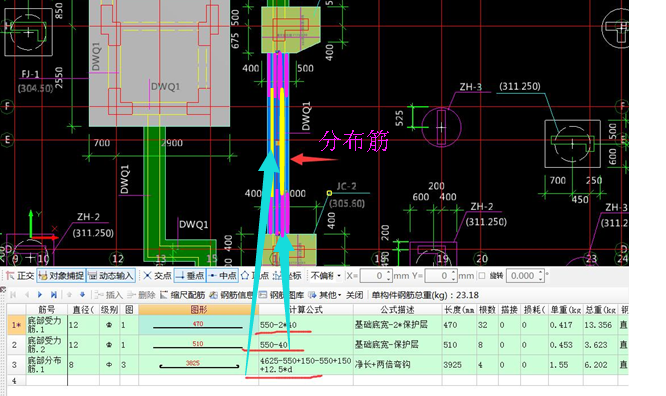The image size is (666, 396).
Task: Select the green DWQ1 wall segment
Action: pos(154,191)
